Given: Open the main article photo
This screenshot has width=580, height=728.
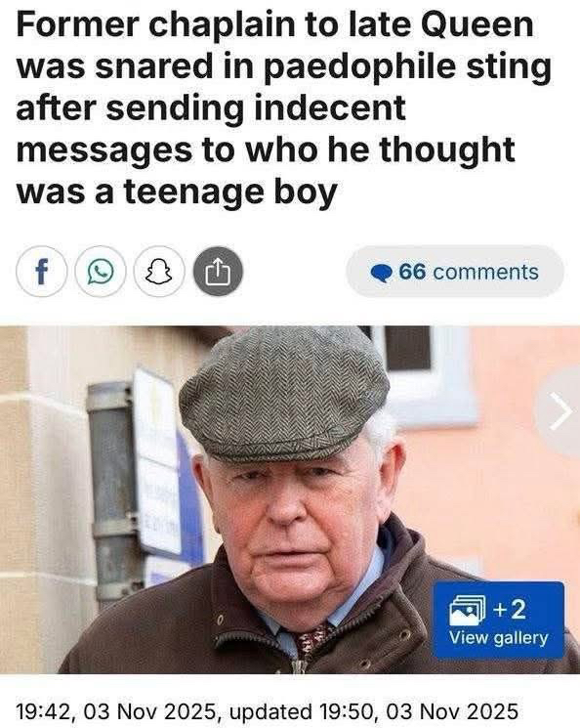Looking at the screenshot, I should pyautogui.click(x=290, y=499).
